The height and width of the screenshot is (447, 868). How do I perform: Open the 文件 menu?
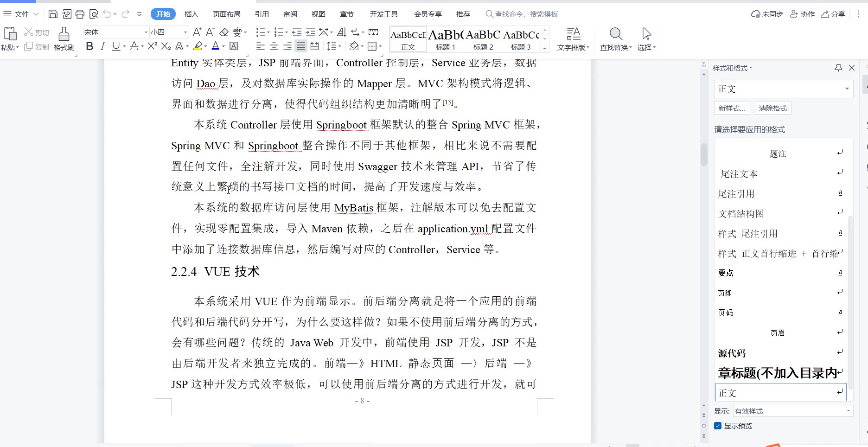pyautogui.click(x=20, y=14)
